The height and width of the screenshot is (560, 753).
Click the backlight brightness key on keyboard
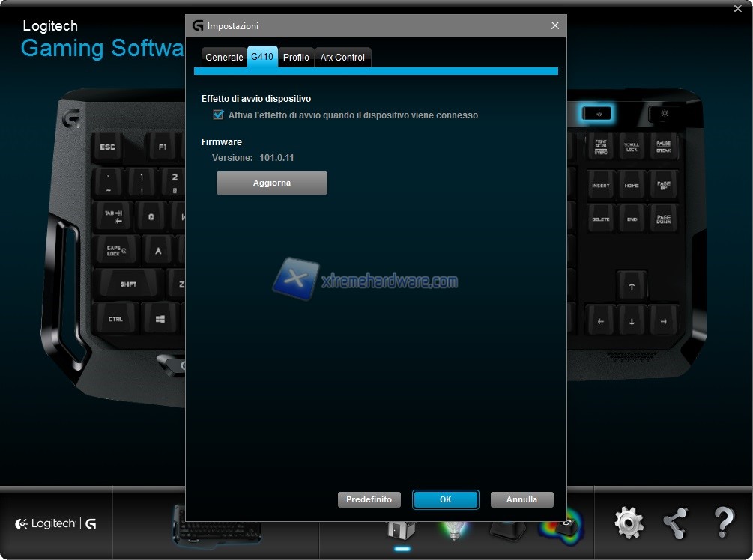(x=664, y=114)
